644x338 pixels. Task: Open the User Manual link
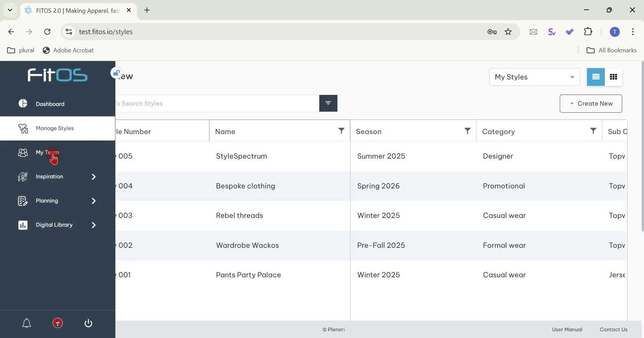pyautogui.click(x=567, y=330)
